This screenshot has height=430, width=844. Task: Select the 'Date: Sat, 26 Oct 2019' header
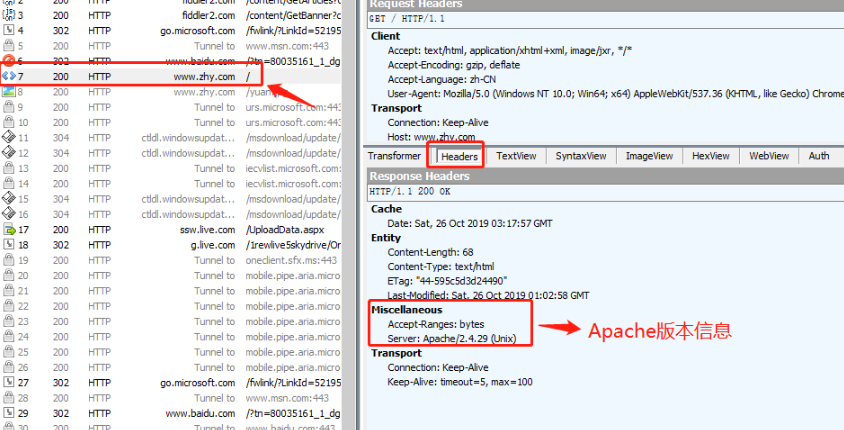pos(470,223)
